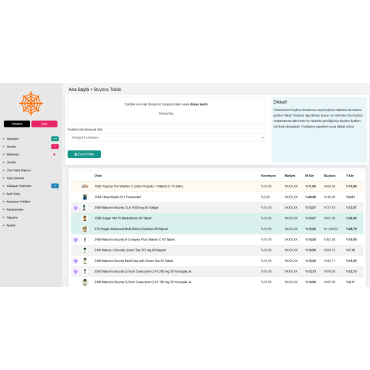Click the black Hesabım button
Screen dimensions: 370x370
(17, 124)
